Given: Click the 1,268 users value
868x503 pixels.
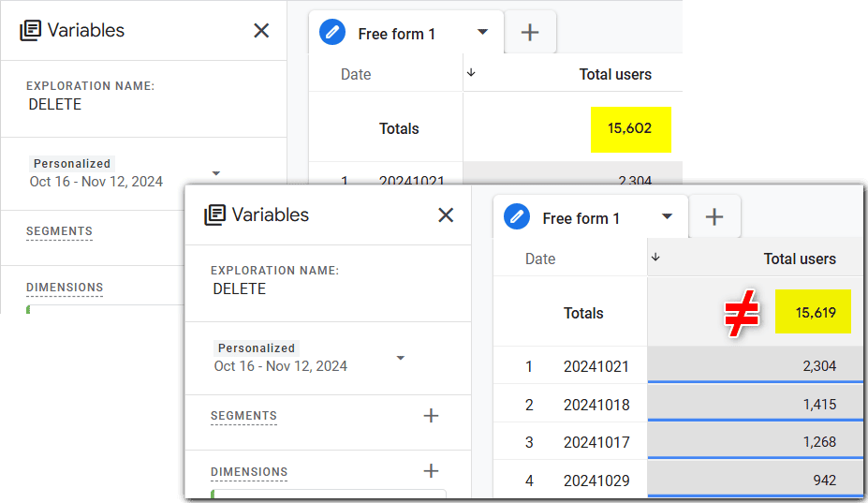Looking at the screenshot, I should [820, 441].
